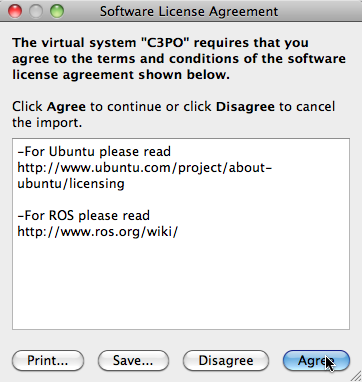Click the www.ros.org/wiki URL text
Screen dimensions: 362x382
98,232
